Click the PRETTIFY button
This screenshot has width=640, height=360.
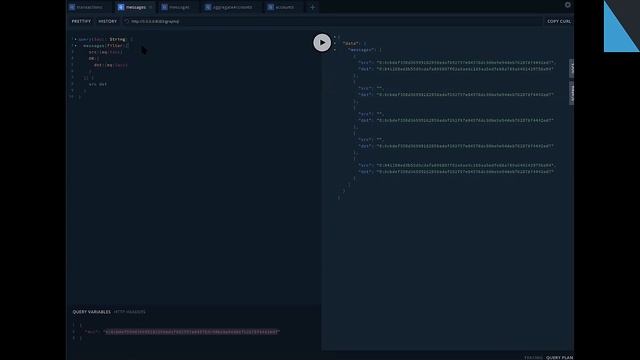[81, 21]
